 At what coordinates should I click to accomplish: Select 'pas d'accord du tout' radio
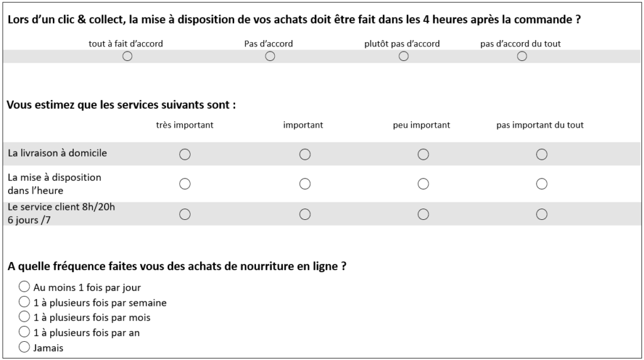[x=521, y=57]
